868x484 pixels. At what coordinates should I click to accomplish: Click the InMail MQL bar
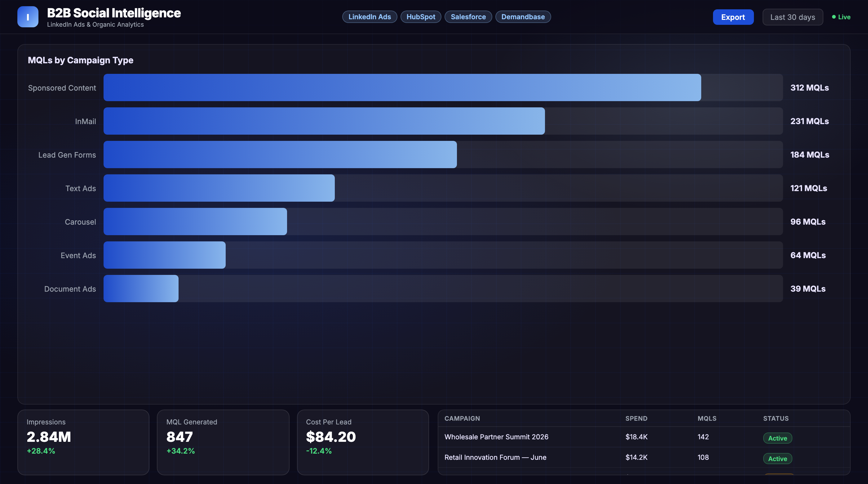click(x=324, y=121)
